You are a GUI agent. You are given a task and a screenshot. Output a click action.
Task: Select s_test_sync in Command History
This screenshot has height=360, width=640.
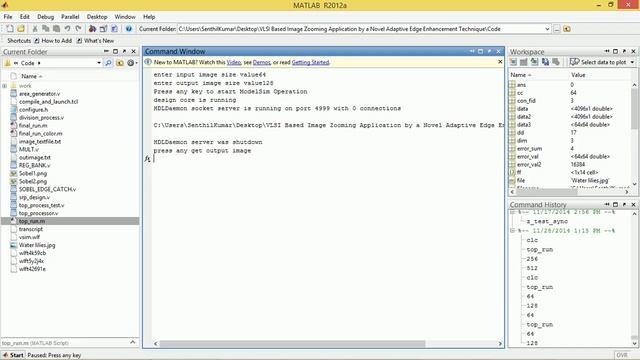pyautogui.click(x=547, y=221)
